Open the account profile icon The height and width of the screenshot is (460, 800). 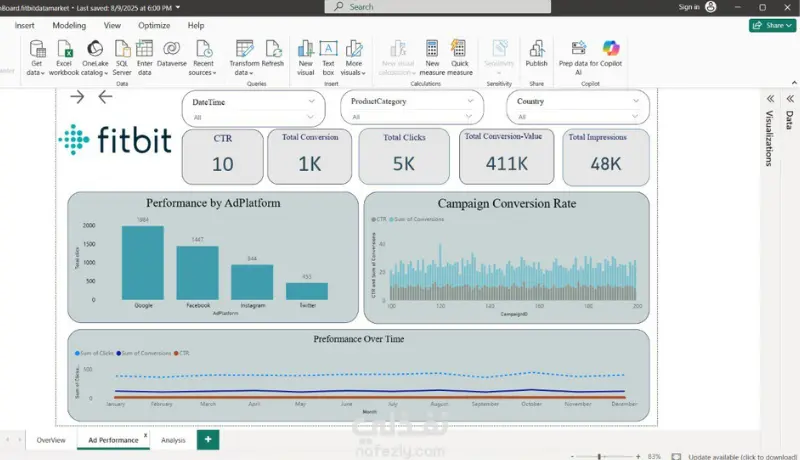pos(711,7)
